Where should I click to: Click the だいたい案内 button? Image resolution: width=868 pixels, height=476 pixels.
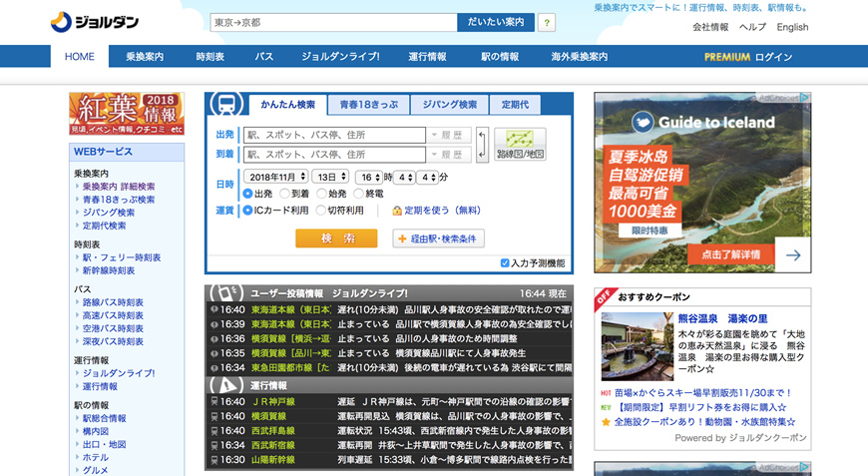tap(496, 22)
